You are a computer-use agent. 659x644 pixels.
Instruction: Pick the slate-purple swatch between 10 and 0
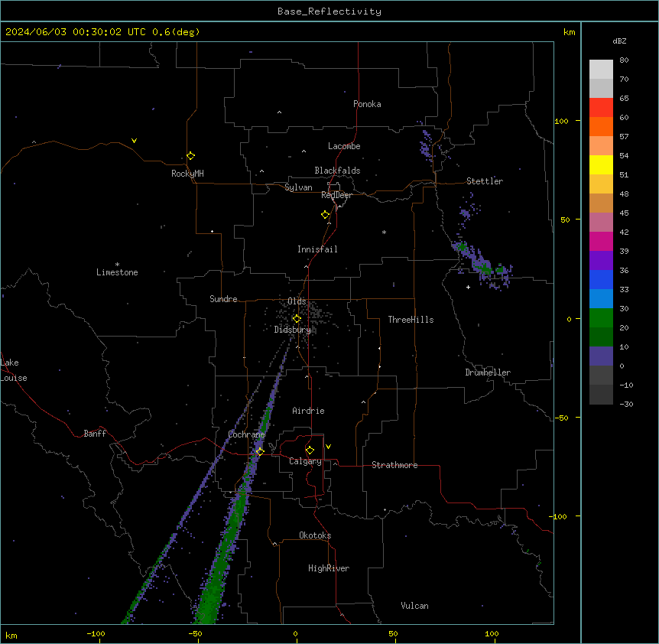[601, 356]
